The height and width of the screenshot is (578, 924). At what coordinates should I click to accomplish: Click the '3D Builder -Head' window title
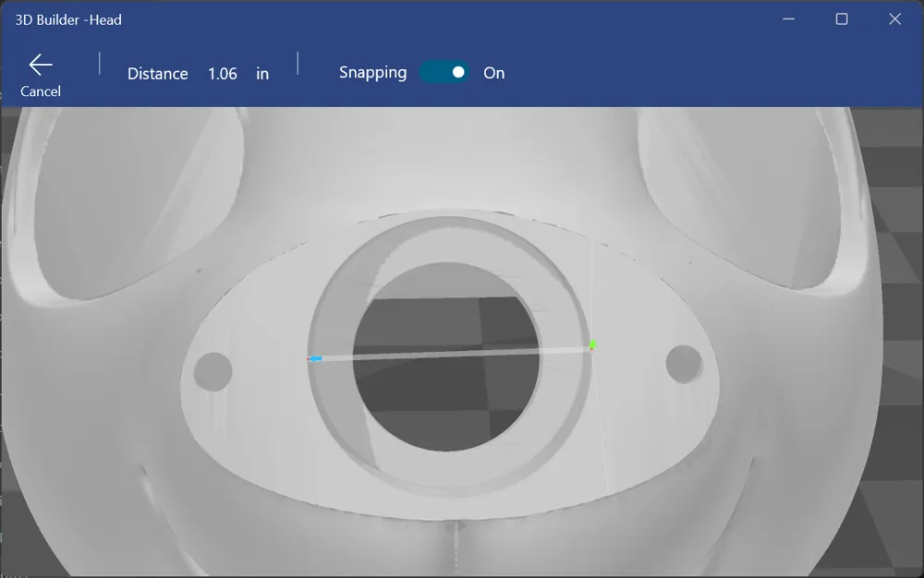[x=68, y=19]
